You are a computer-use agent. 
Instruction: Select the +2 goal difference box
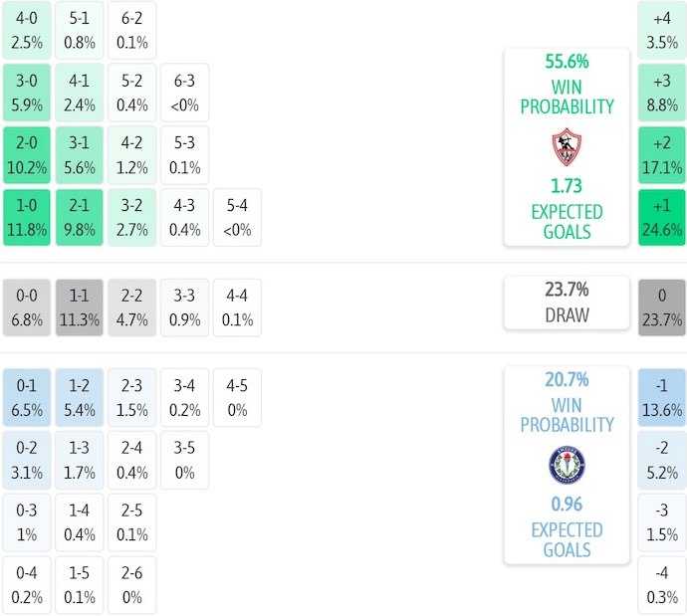pyautogui.click(x=662, y=154)
